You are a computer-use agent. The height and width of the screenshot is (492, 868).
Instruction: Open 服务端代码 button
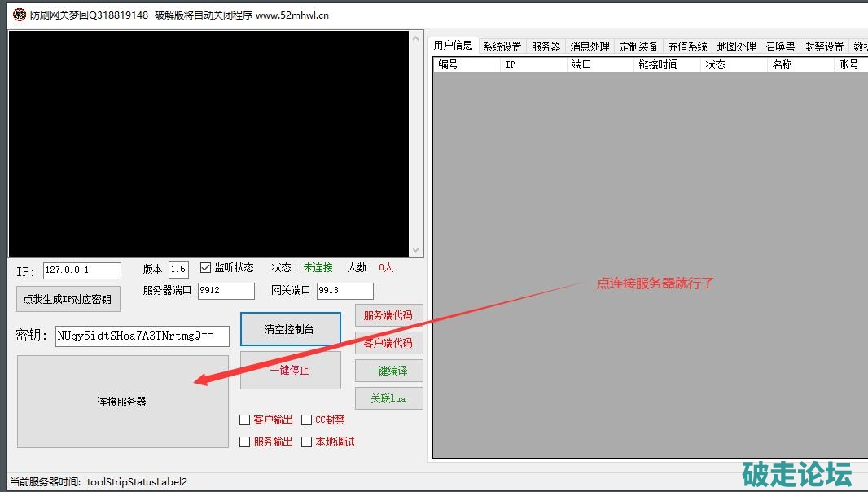(388, 316)
